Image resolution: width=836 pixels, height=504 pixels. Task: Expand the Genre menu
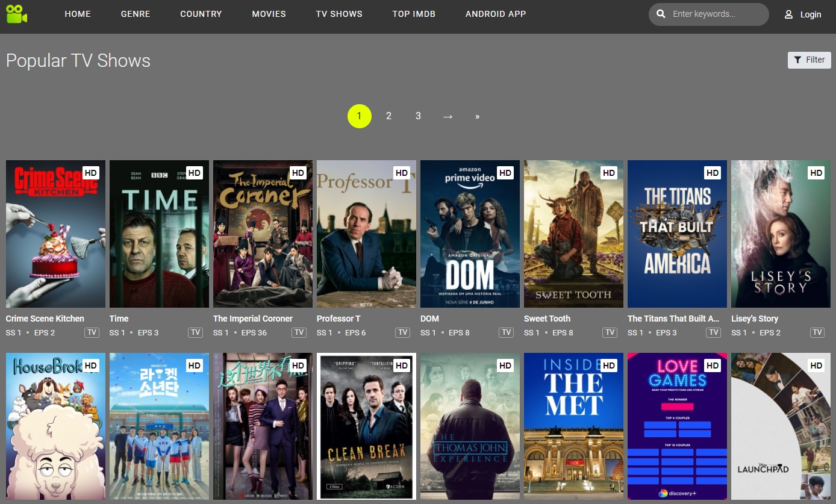[136, 14]
